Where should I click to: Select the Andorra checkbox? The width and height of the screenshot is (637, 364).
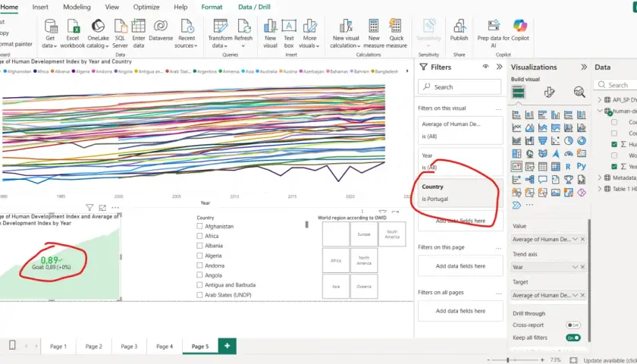pyautogui.click(x=199, y=265)
